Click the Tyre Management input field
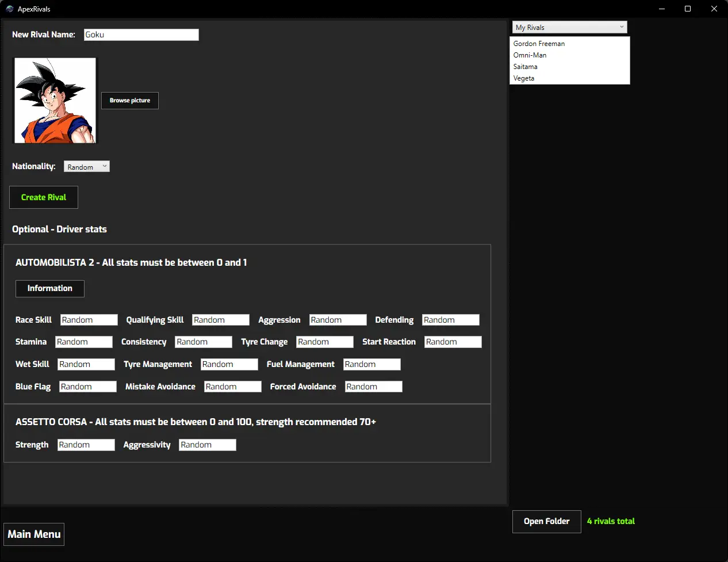Viewport: 728px width, 562px height. (x=229, y=364)
